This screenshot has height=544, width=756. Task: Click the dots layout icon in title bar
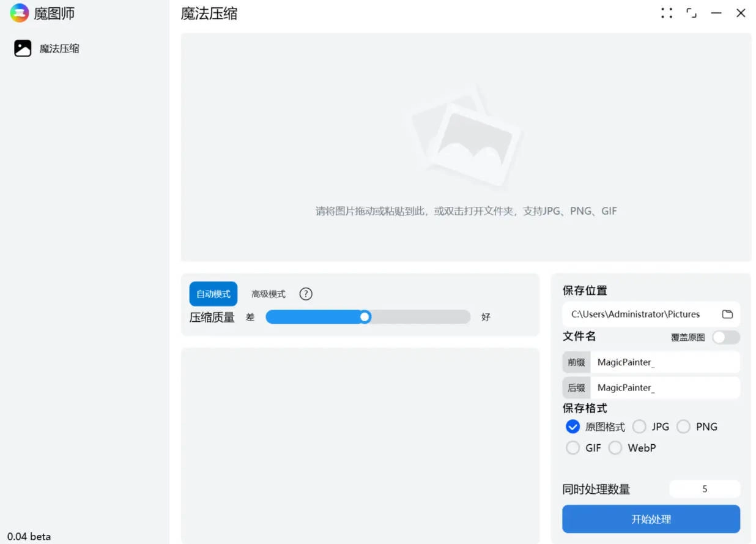(x=666, y=12)
